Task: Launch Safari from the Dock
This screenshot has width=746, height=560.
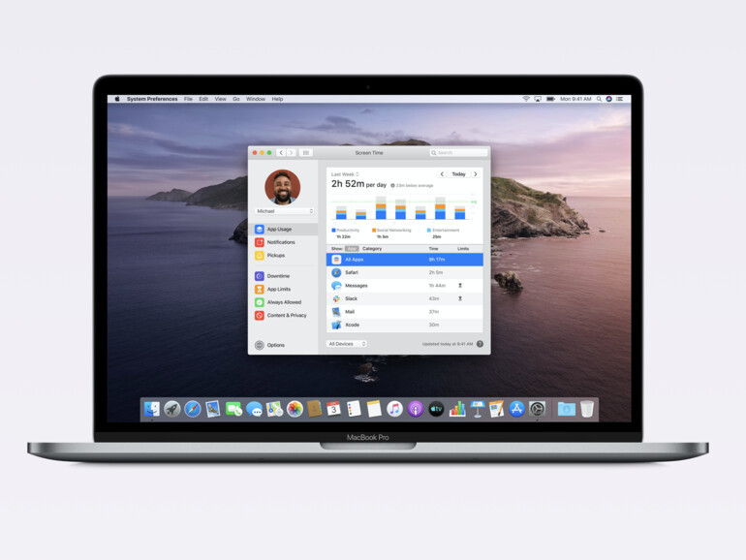Action: 193,409
